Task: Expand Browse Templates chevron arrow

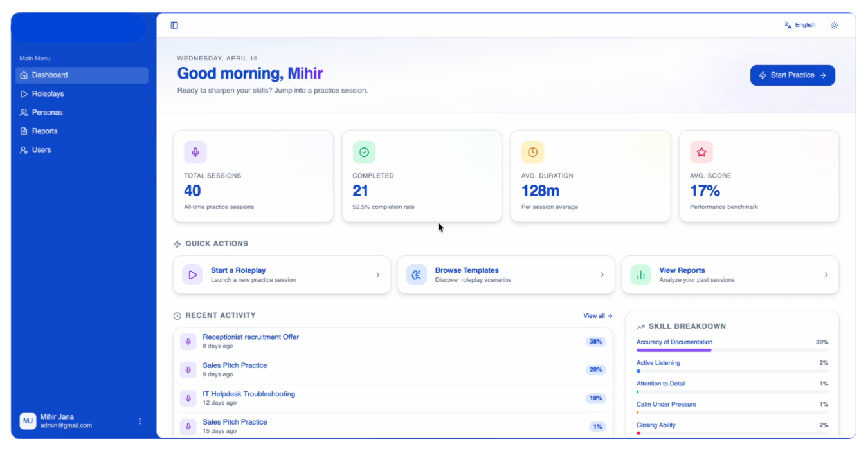Action: (602, 275)
